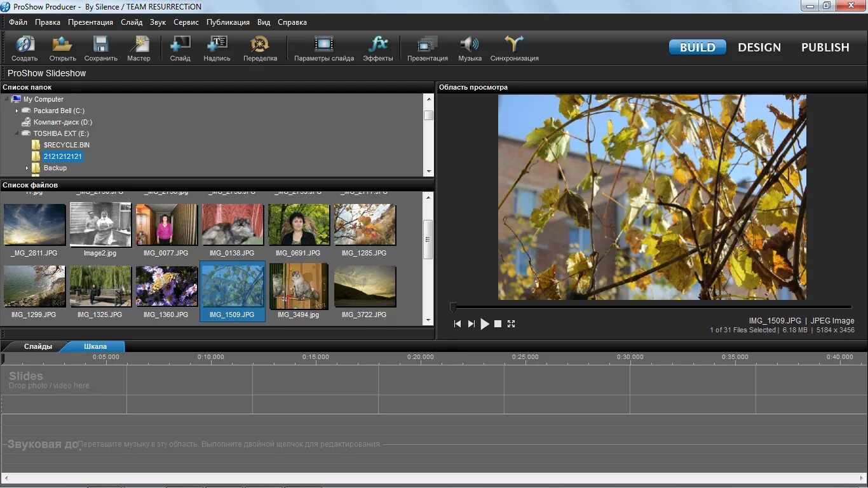868x488 pixels.
Task: Click the Переделка remix icon
Action: tap(260, 48)
